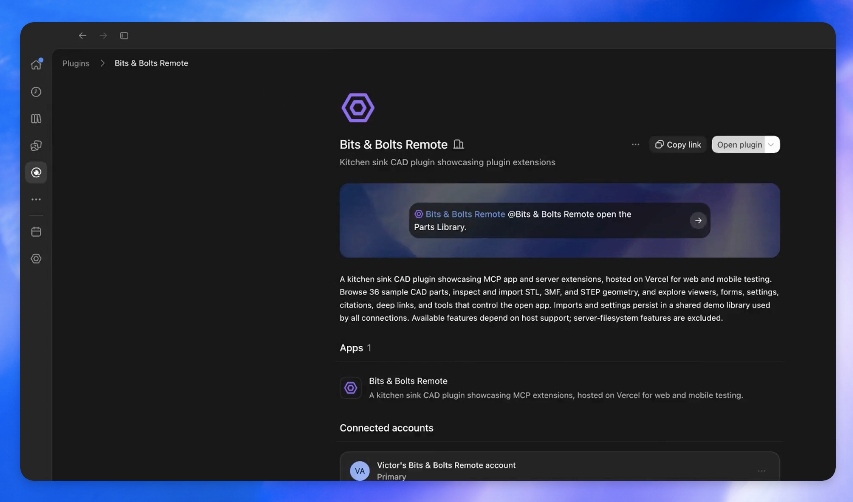Viewport: 853px width, 502px height.
Task: Open the Home icon in the sidebar
Action: 36,65
